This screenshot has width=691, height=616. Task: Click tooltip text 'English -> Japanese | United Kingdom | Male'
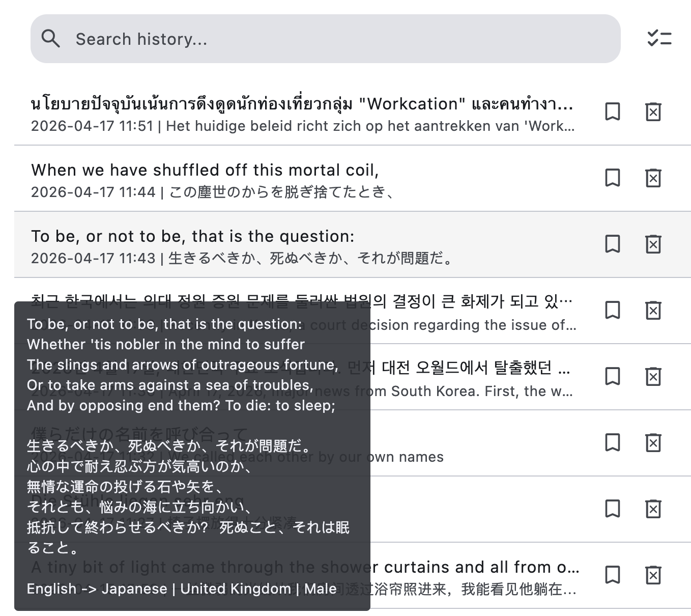(182, 589)
